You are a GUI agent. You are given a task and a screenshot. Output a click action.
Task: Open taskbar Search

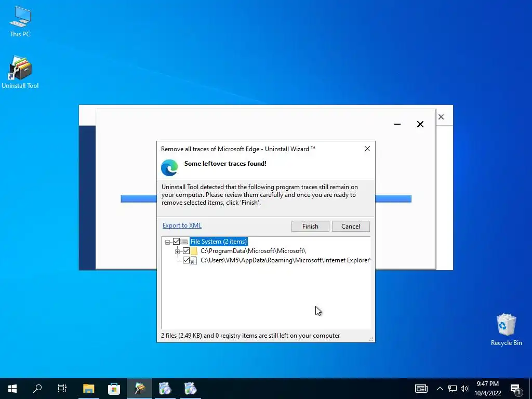[x=37, y=389]
